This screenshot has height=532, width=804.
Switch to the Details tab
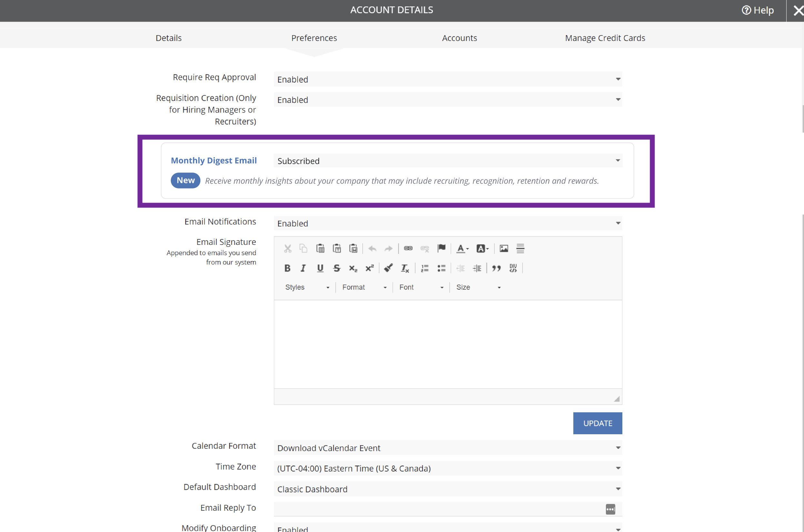click(x=169, y=38)
